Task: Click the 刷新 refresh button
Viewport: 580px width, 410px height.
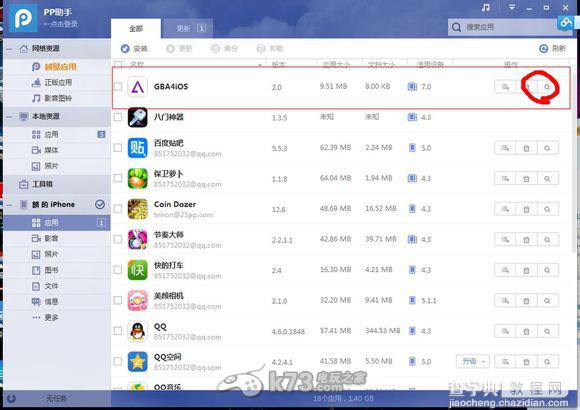Action: (x=553, y=48)
